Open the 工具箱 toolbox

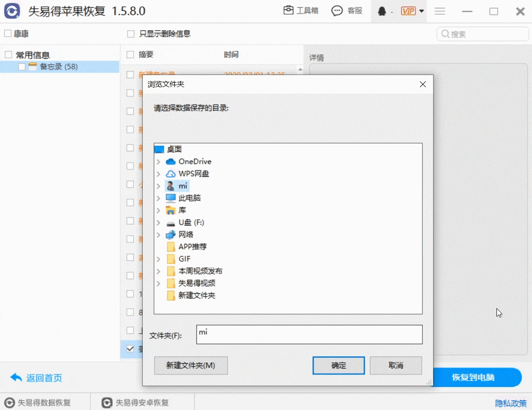(301, 11)
